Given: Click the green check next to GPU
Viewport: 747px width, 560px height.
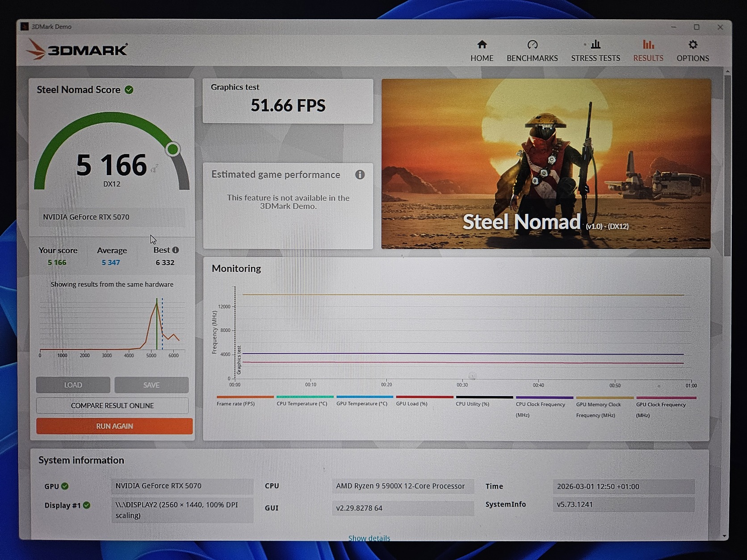Looking at the screenshot, I should [x=65, y=486].
